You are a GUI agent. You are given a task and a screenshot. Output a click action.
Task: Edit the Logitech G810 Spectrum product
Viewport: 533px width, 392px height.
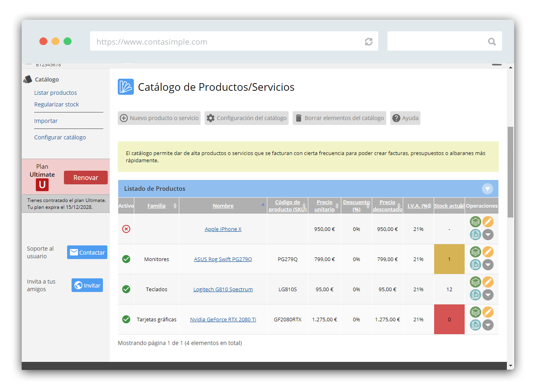488,282
